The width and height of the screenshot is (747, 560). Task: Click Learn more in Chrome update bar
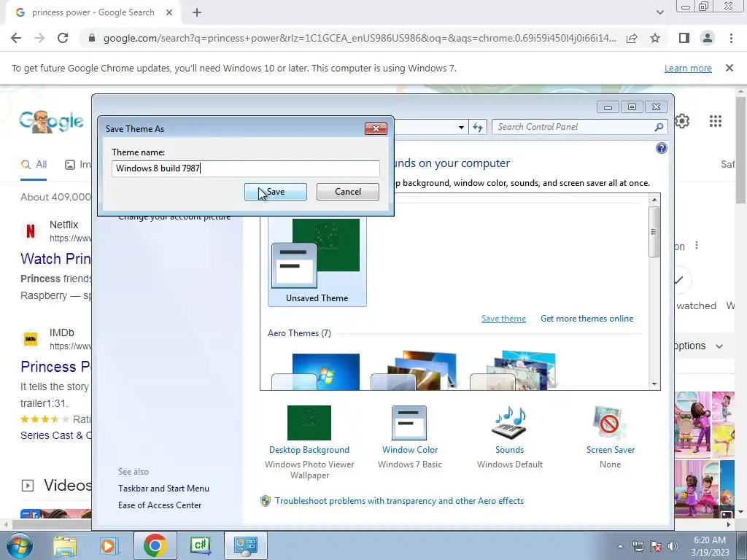(688, 68)
